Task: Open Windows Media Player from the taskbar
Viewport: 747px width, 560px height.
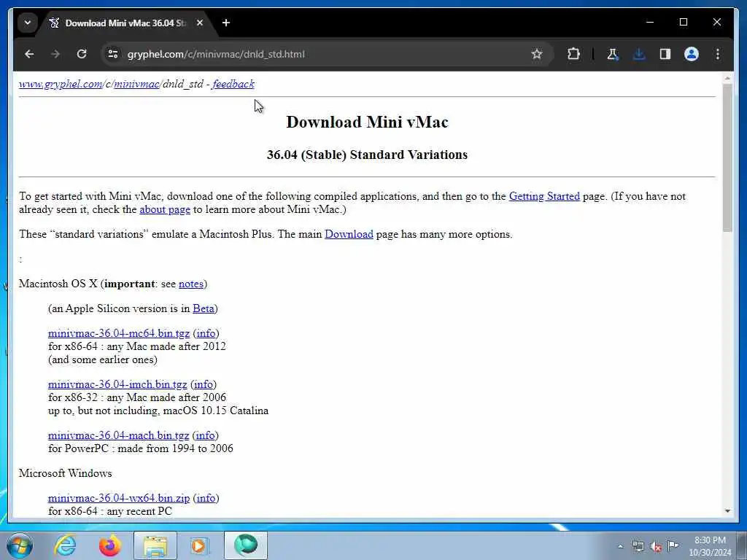Action: pyautogui.click(x=198, y=545)
